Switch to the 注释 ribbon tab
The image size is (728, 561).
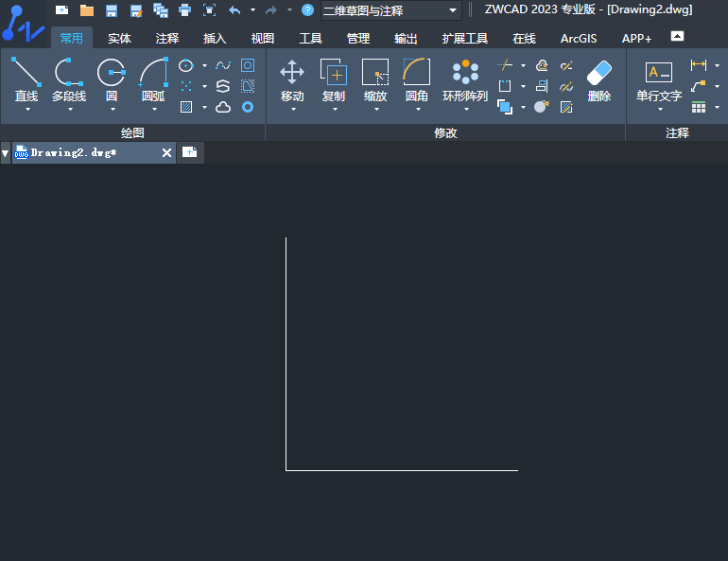pos(167,39)
